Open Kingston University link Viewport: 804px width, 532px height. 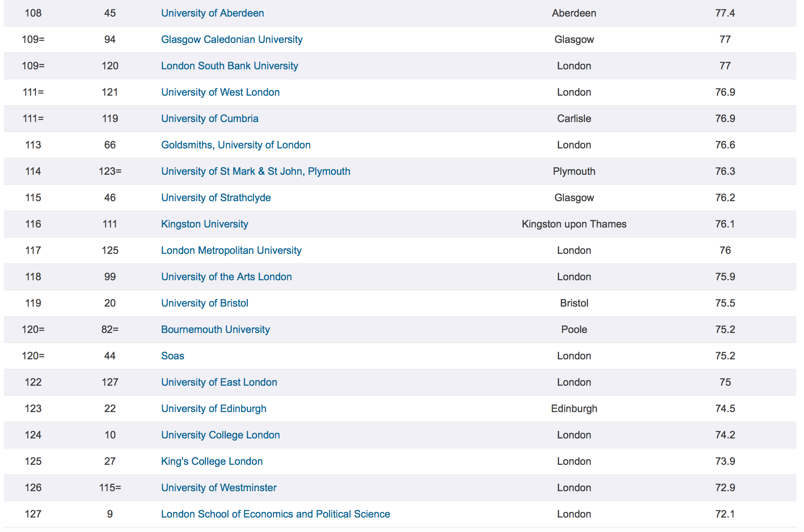coord(205,224)
